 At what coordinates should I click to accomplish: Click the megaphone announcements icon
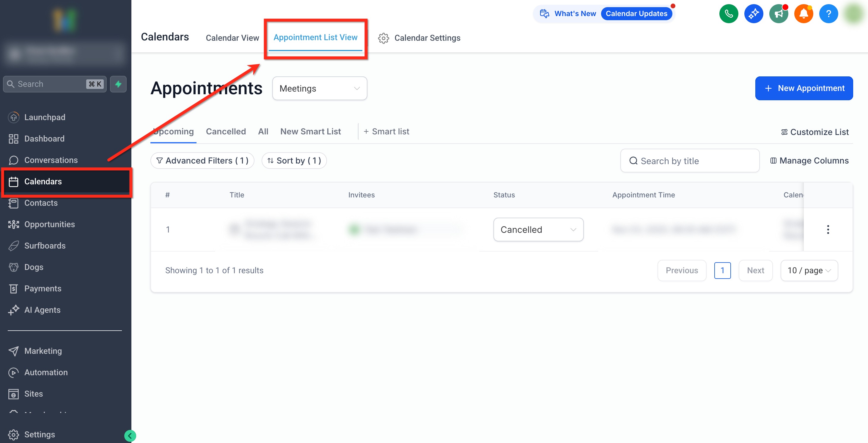click(778, 14)
